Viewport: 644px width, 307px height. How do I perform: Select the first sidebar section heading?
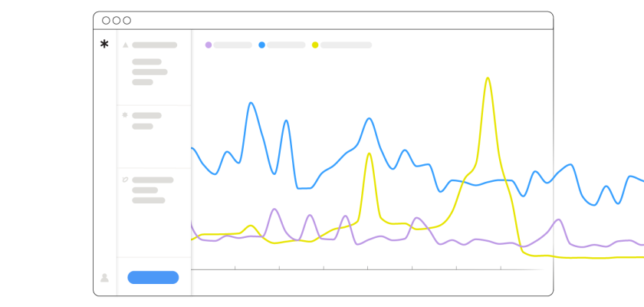click(x=154, y=45)
